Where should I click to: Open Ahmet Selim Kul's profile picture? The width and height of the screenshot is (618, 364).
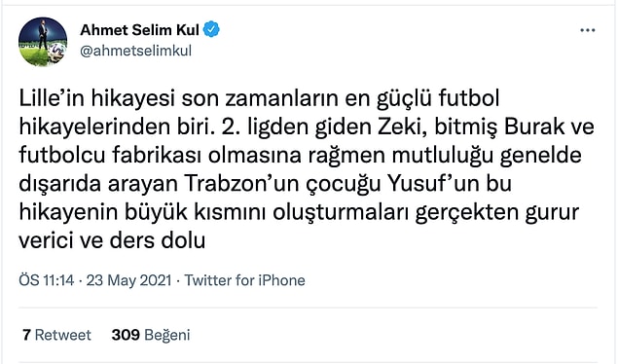pos(43,41)
